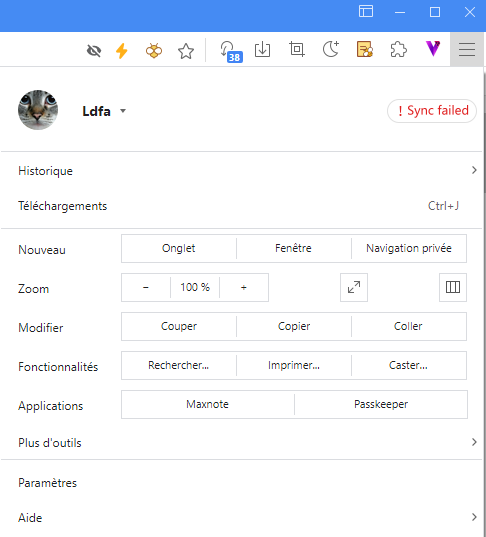Open Téléchargements menu entry
The image size is (486, 537).
click(241, 206)
